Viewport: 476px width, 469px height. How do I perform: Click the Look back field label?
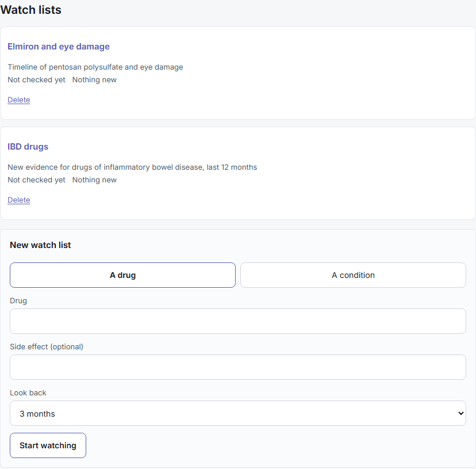point(28,392)
